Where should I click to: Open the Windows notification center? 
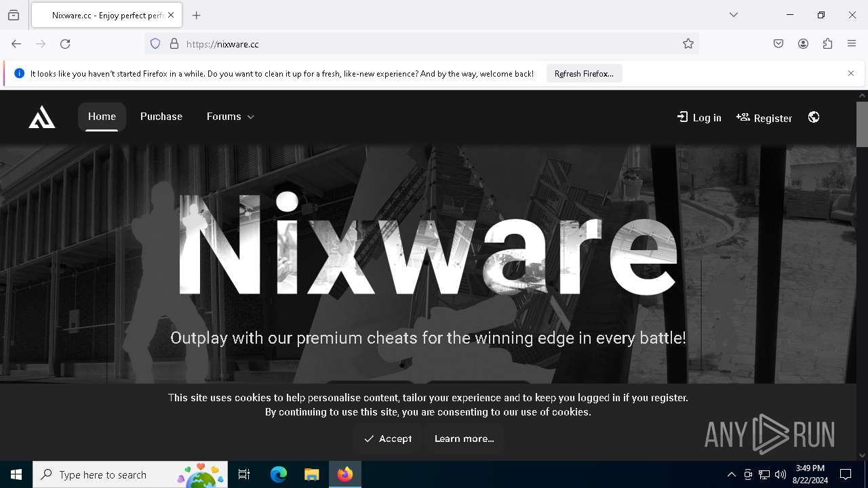pos(846,474)
